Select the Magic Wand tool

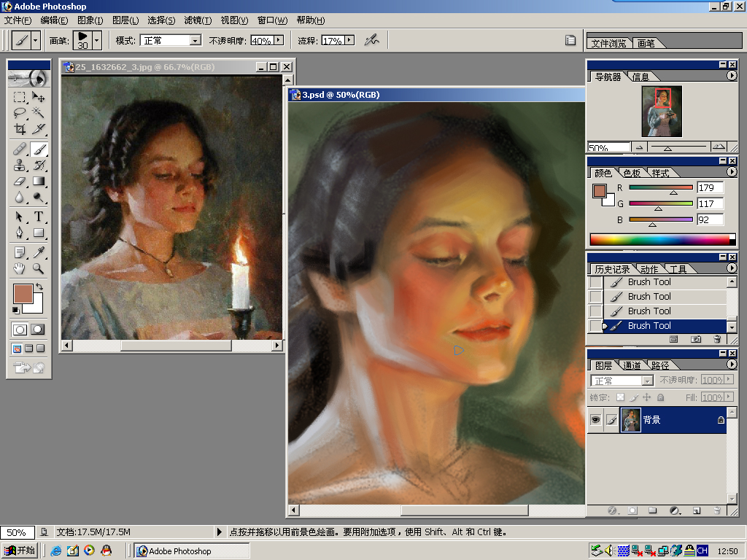coord(38,113)
